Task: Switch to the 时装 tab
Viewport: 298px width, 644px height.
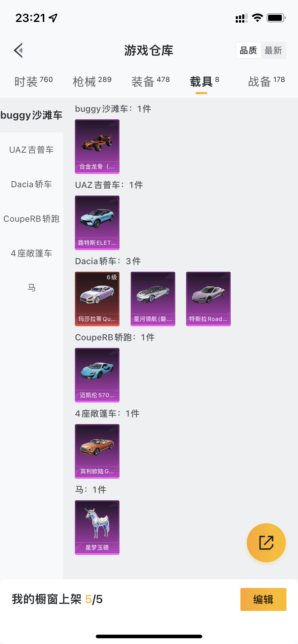Action: [x=33, y=81]
